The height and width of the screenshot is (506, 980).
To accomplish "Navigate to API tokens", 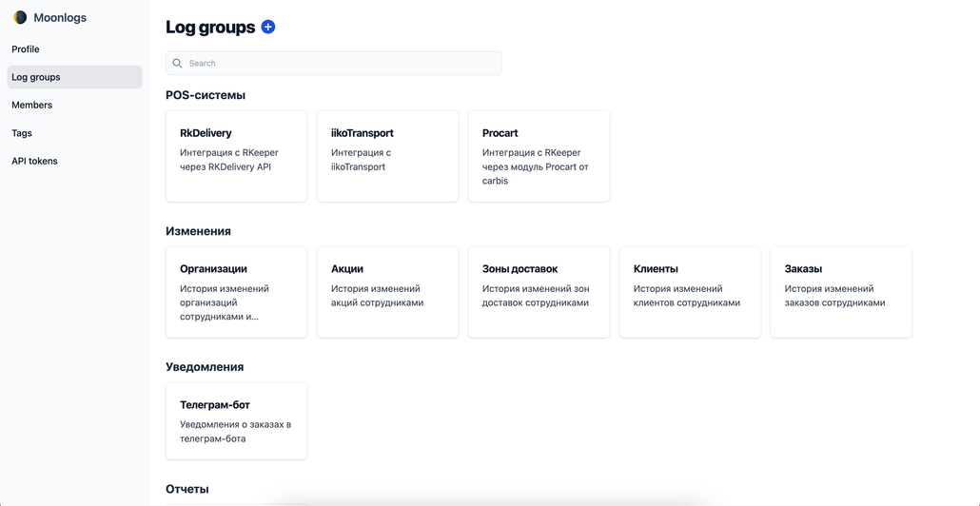I will [35, 162].
